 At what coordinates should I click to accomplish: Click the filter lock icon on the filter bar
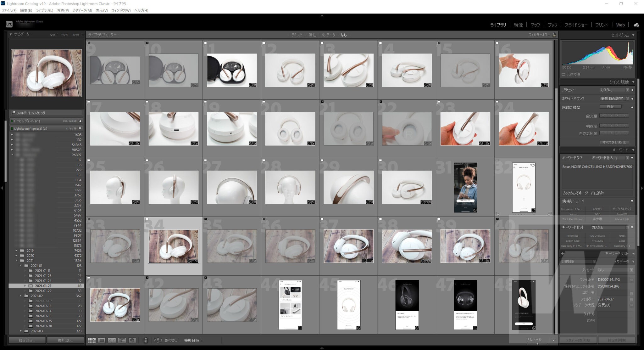pyautogui.click(x=554, y=35)
